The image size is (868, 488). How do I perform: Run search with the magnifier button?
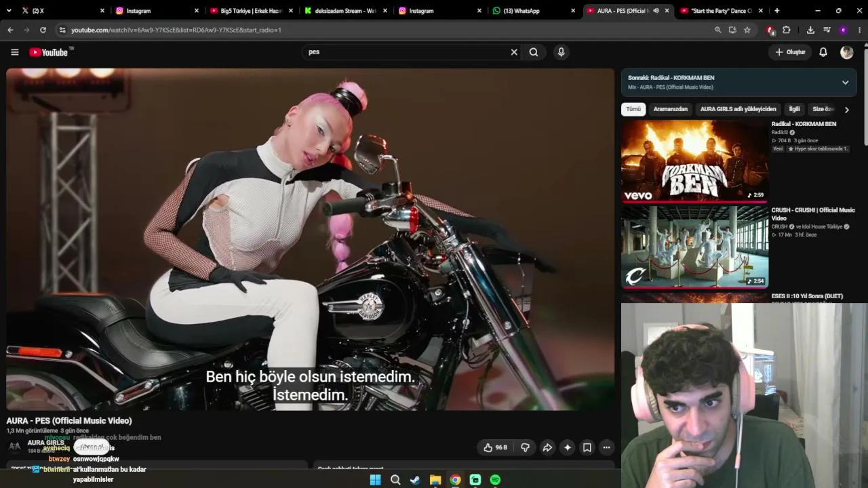[x=534, y=52]
